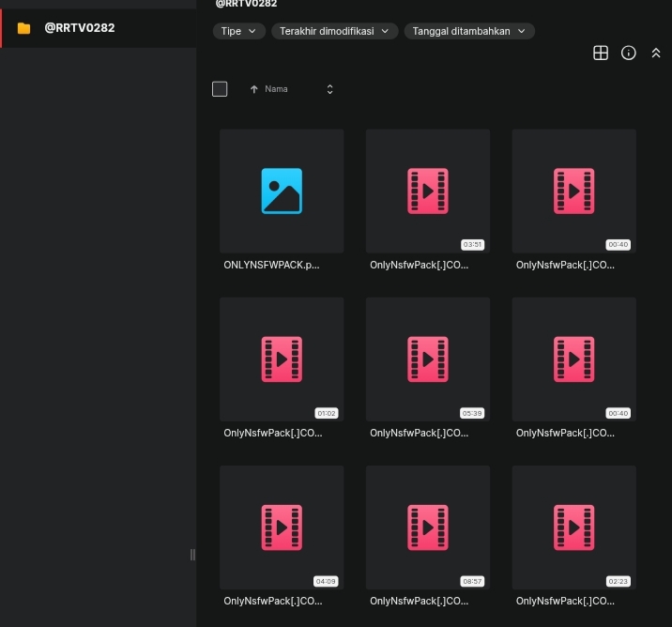Show folder info panel icon
Screen dimensions: 672x627
628,54
